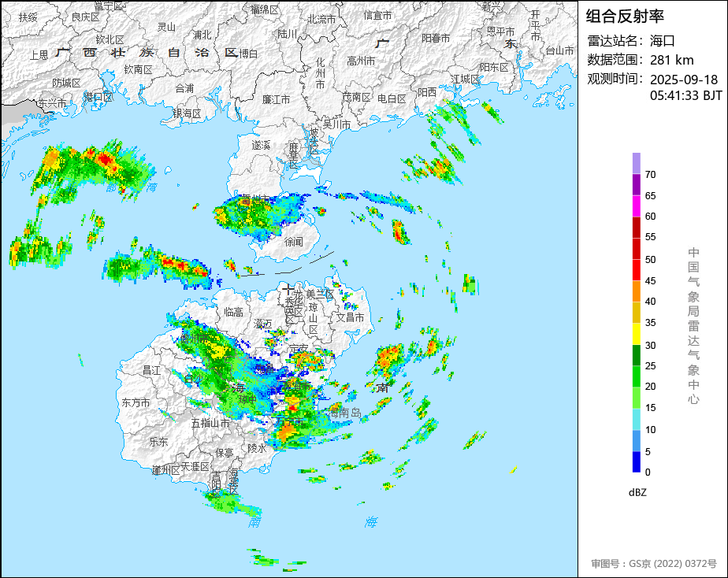Click the 遂溪 county label
The image size is (728, 578).
click(x=261, y=145)
